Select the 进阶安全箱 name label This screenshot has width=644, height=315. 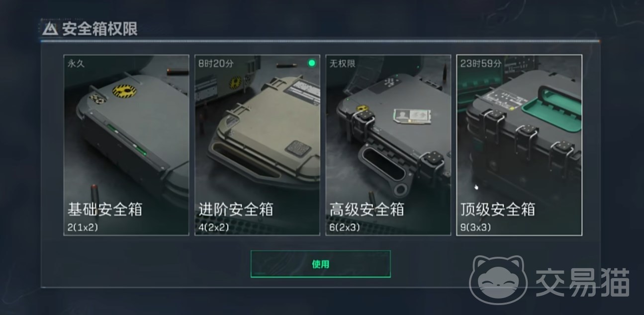[236, 209]
